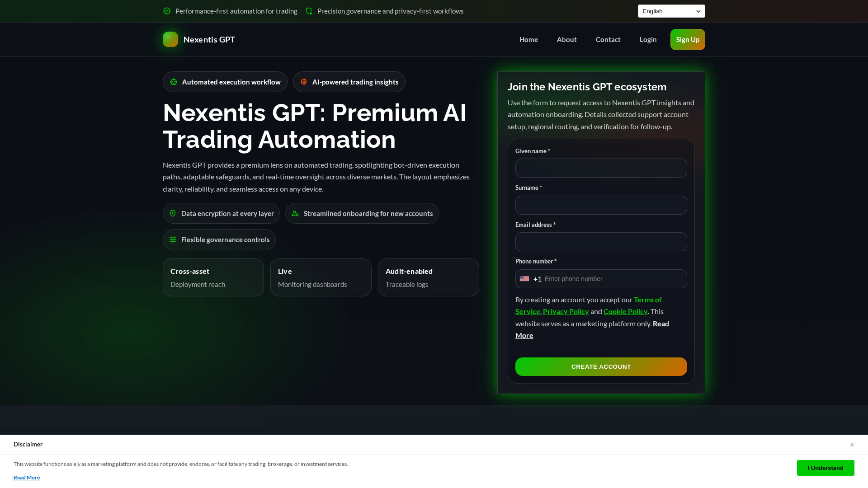Click the AI-powered trading insights pill

click(x=349, y=82)
